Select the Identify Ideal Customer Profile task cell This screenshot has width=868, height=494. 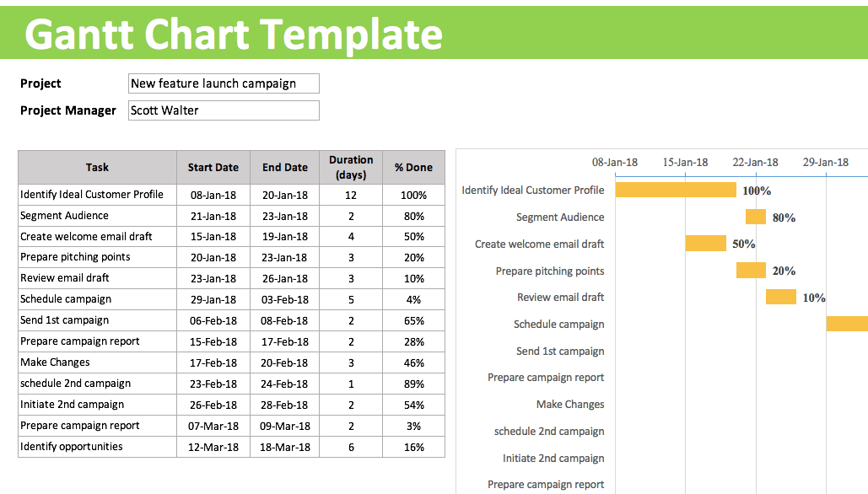tap(97, 195)
